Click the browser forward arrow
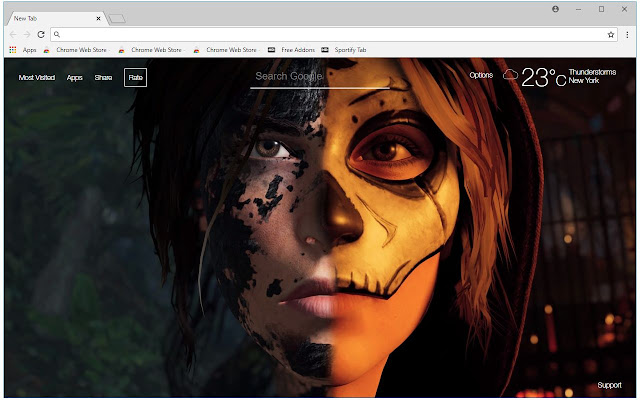This screenshot has width=640, height=400. point(27,35)
